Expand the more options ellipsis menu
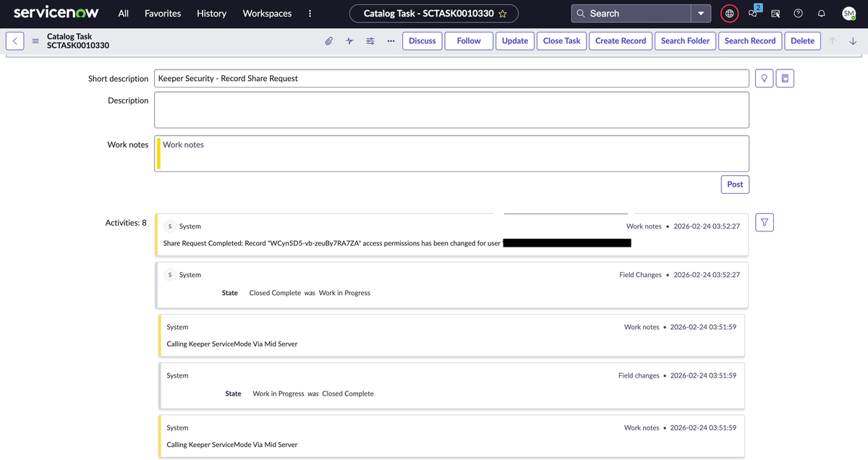The image size is (868, 460). [x=391, y=41]
